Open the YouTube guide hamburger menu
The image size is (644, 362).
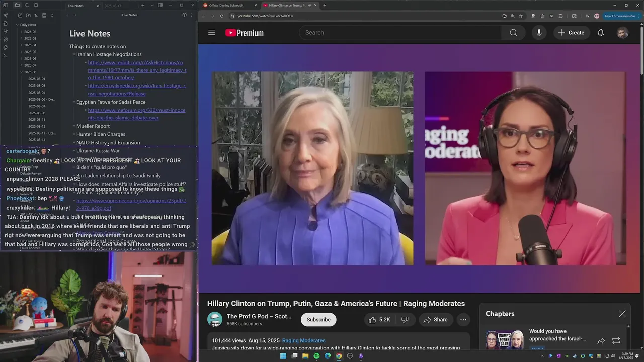click(x=212, y=33)
